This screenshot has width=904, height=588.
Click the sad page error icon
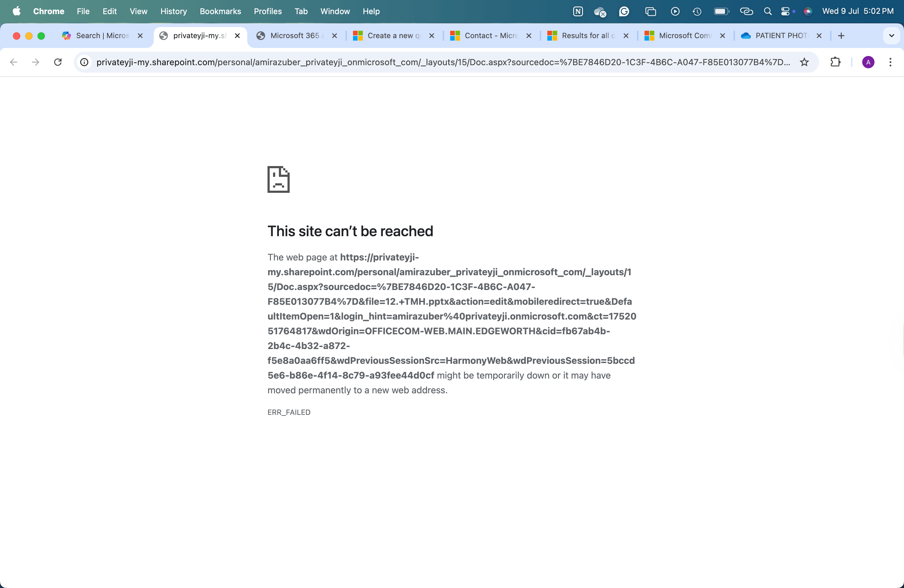click(x=278, y=179)
